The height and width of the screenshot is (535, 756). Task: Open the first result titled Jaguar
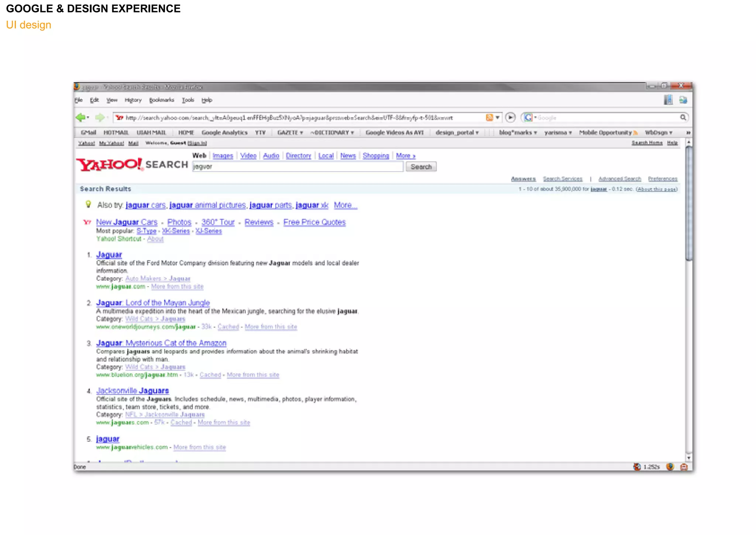109,255
